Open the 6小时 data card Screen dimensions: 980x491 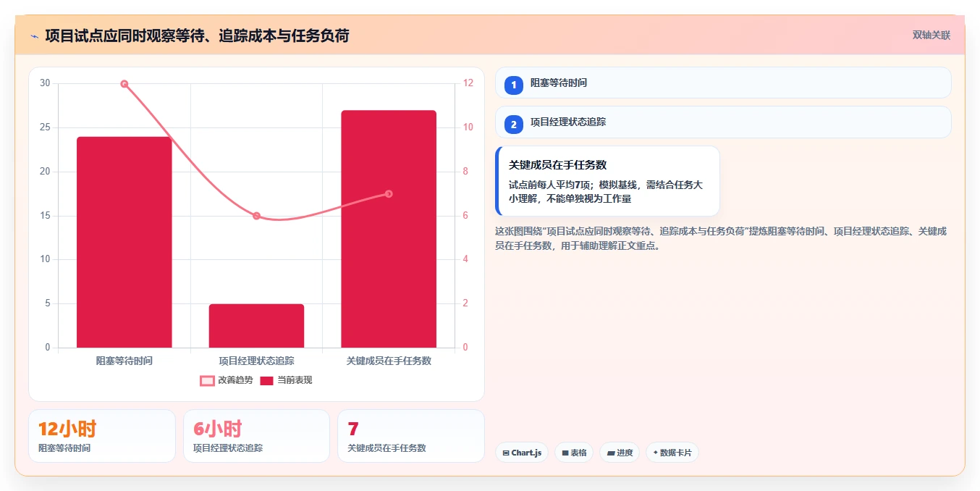(x=256, y=436)
